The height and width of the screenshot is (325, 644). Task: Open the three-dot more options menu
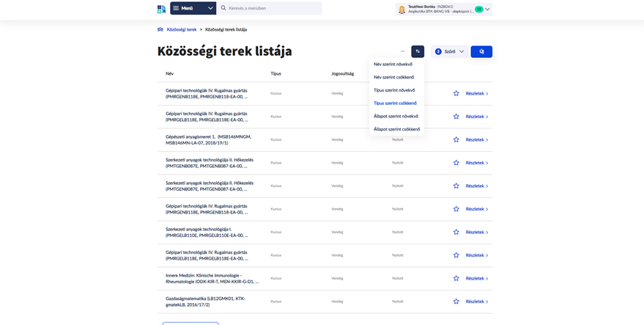pos(402,51)
